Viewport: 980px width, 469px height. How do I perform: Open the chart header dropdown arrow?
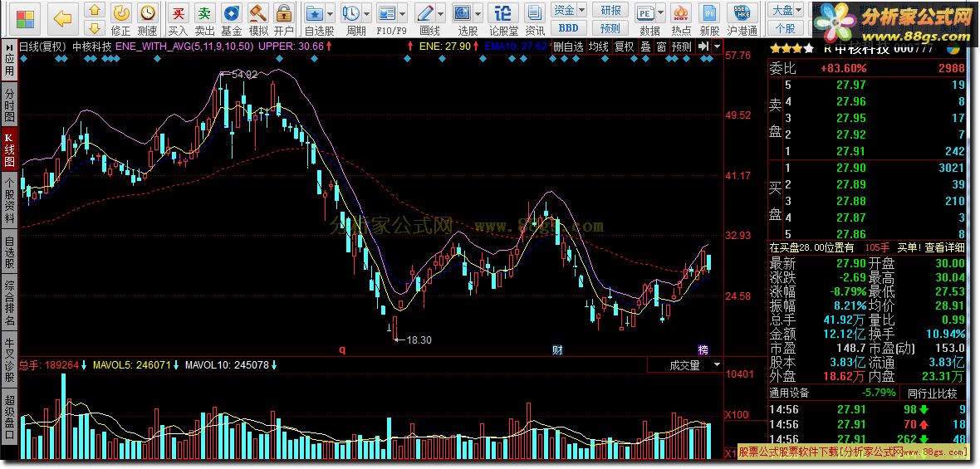[x=716, y=46]
